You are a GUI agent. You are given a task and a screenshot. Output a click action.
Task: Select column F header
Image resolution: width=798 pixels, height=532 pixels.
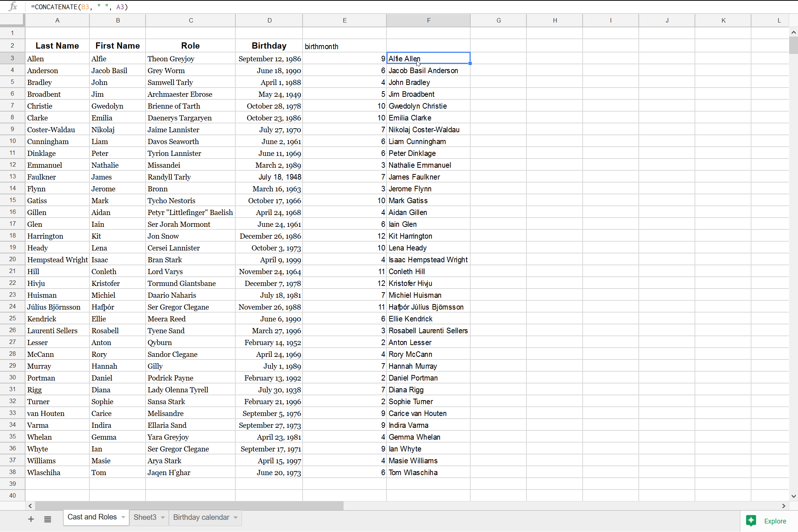pos(428,20)
